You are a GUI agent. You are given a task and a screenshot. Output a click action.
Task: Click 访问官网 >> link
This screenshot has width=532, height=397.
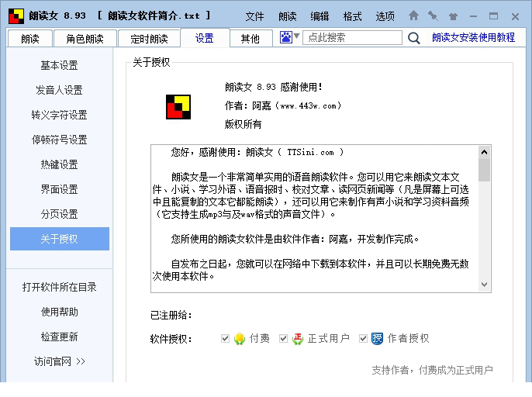pyautogui.click(x=60, y=361)
